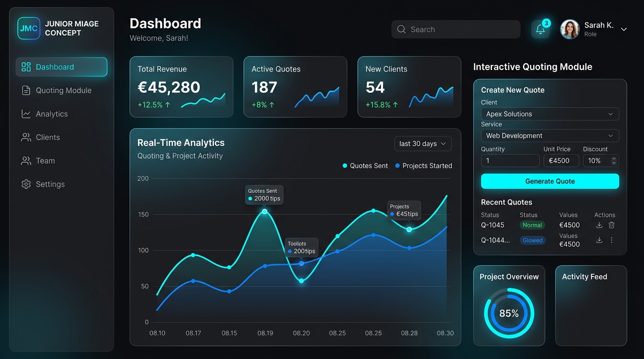Open Clients in the sidebar
644x359 pixels.
[x=61, y=137]
